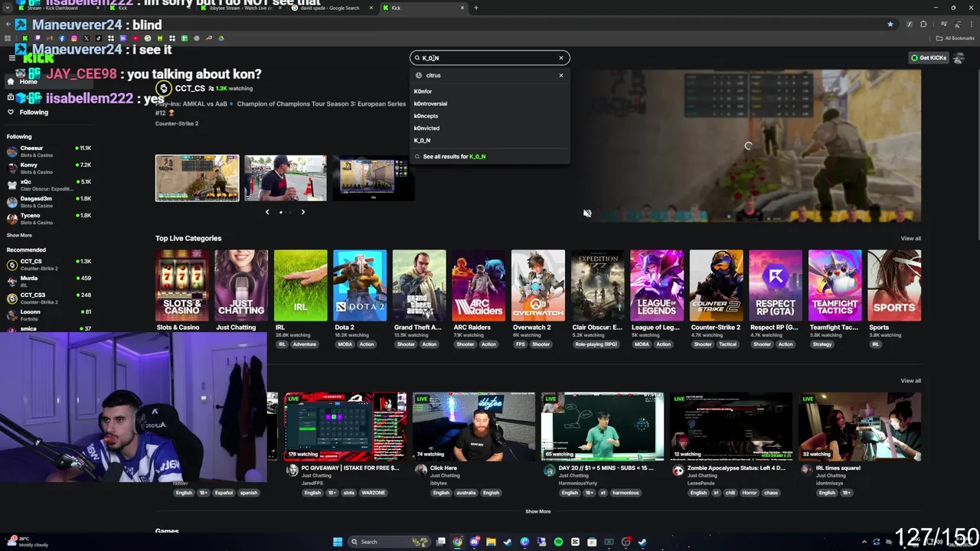Open the Windows Start menu

pyautogui.click(x=338, y=542)
